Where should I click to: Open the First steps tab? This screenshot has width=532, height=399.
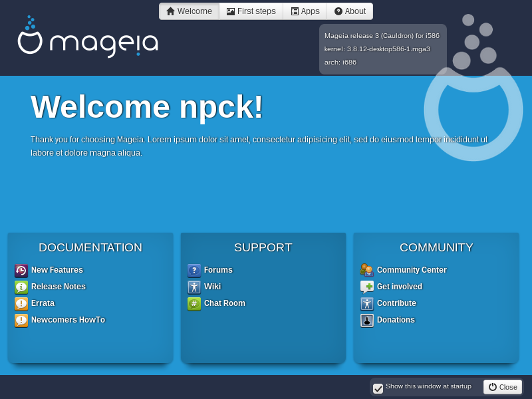point(251,11)
